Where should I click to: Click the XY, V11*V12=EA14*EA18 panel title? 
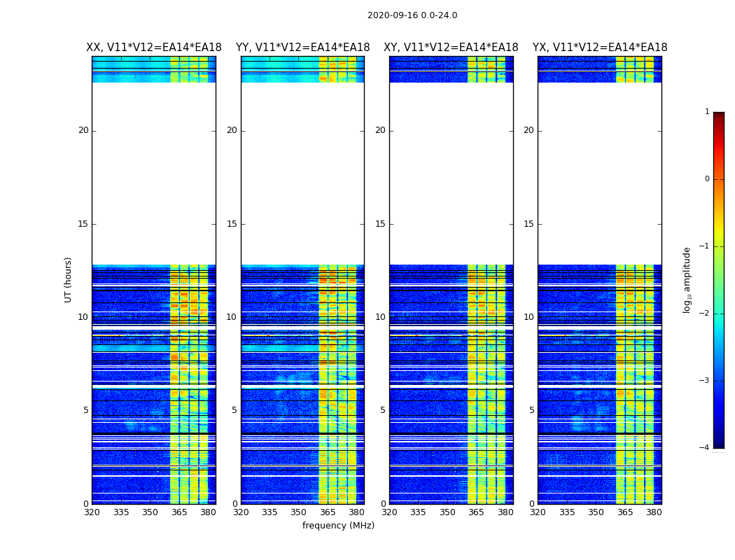point(451,48)
